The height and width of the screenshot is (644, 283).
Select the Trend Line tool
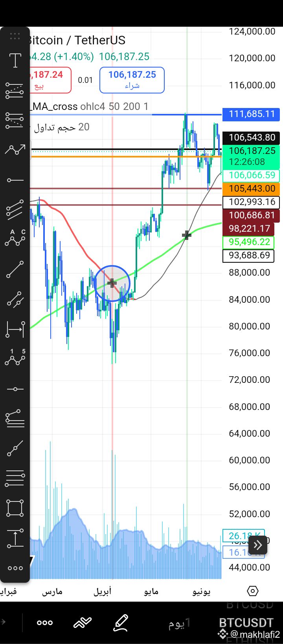click(x=15, y=269)
